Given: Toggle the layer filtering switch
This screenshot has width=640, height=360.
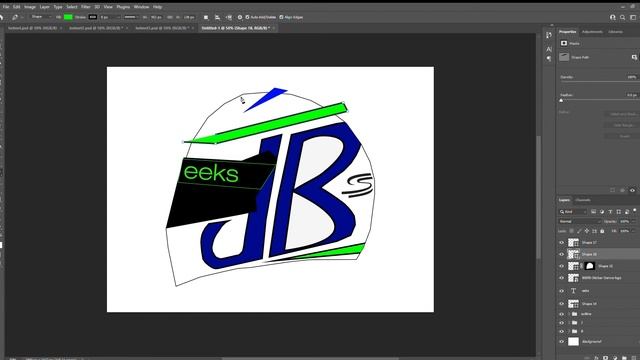Looking at the screenshot, I should (x=635, y=210).
